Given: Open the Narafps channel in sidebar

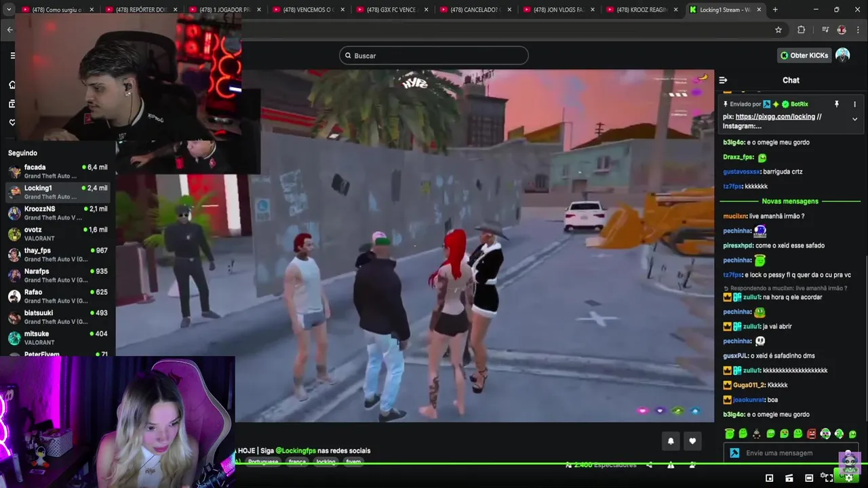Looking at the screenshot, I should [x=58, y=276].
